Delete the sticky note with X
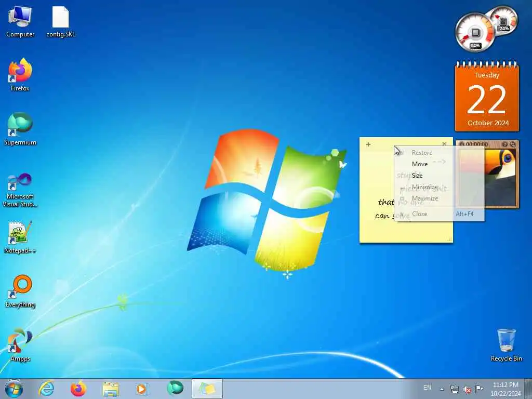This screenshot has width=532, height=399. [x=444, y=144]
